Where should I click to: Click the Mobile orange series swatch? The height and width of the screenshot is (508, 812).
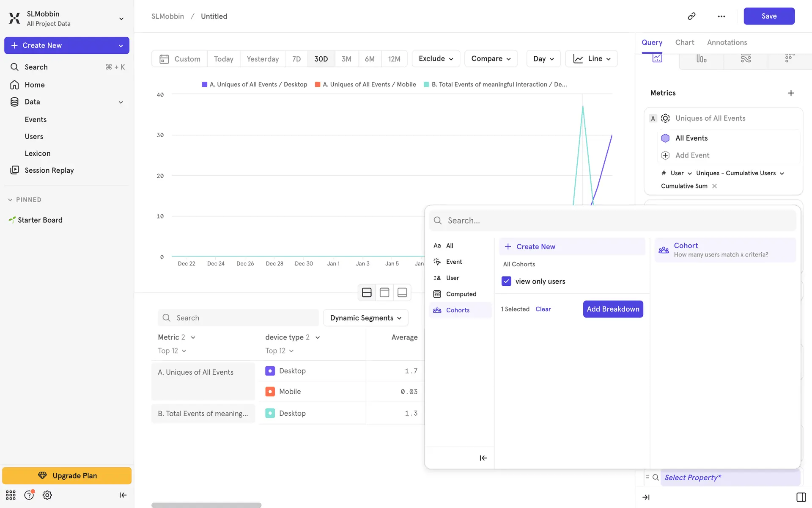(x=270, y=392)
